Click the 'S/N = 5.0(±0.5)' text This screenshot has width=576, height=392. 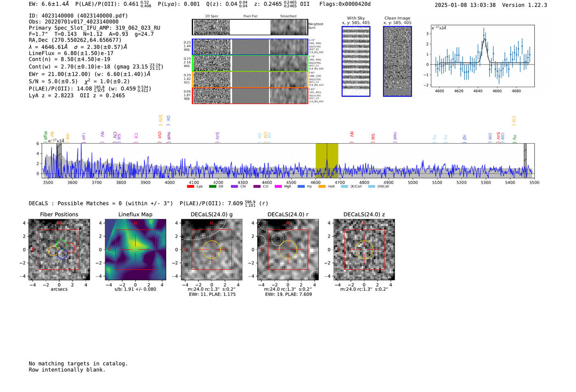click(x=53, y=81)
